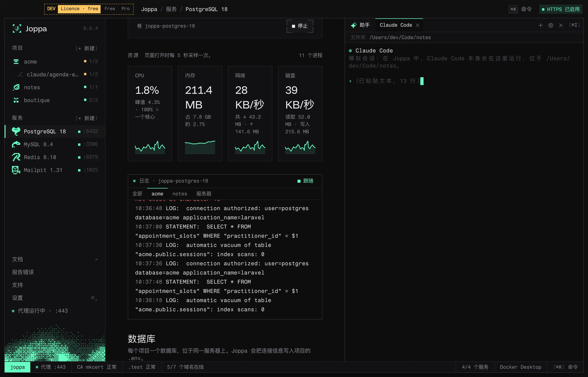Click the assistant sparkle icon
Screen dimensions: 588x377
pyautogui.click(x=353, y=25)
